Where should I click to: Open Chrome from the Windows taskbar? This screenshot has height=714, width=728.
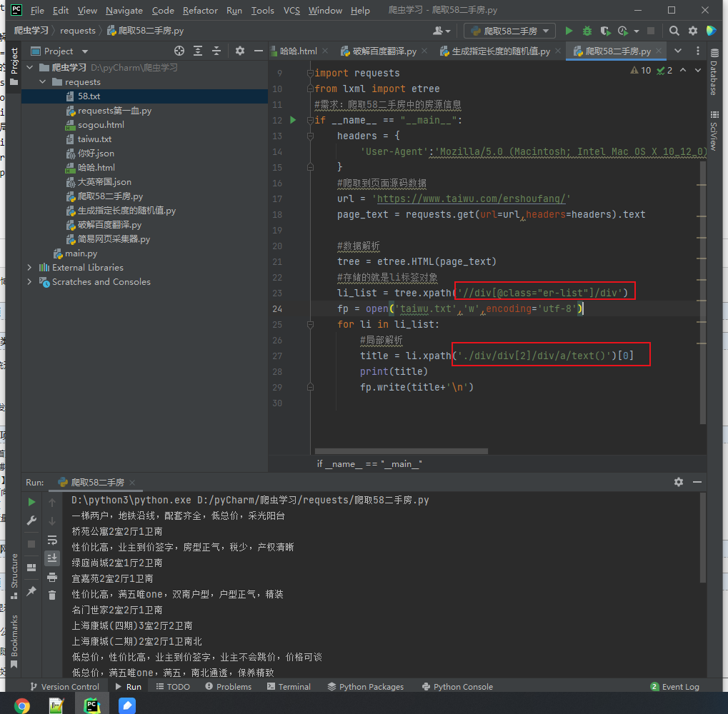[22, 705]
